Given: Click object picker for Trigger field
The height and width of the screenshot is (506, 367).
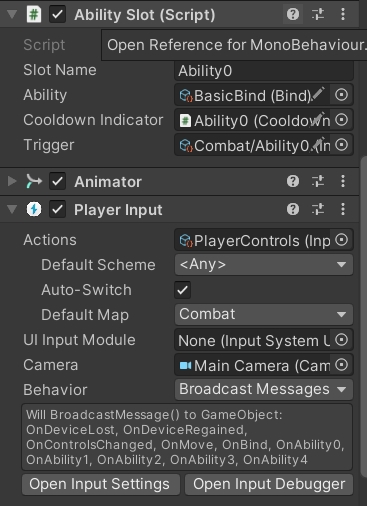Looking at the screenshot, I should pyautogui.click(x=341, y=145).
